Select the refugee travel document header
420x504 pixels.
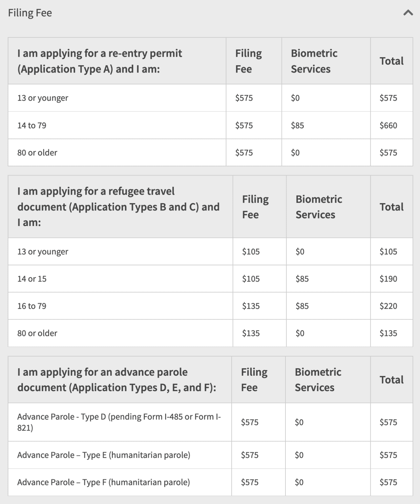tap(118, 207)
